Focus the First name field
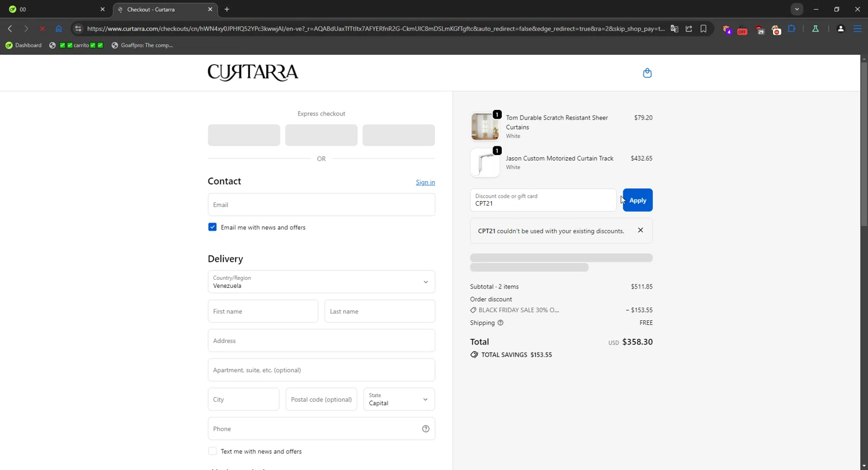The height and width of the screenshot is (470, 868). 263,311
